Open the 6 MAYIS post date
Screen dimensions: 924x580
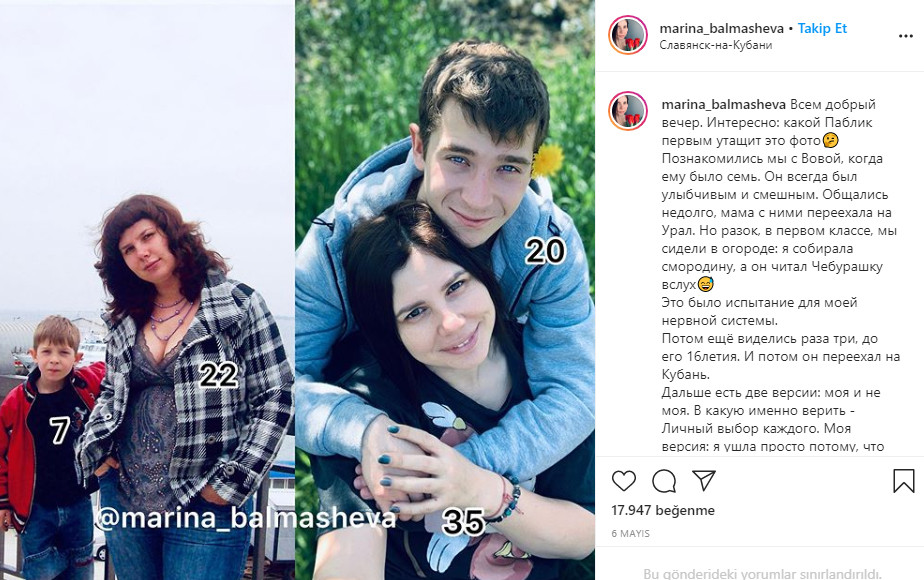pos(631,533)
